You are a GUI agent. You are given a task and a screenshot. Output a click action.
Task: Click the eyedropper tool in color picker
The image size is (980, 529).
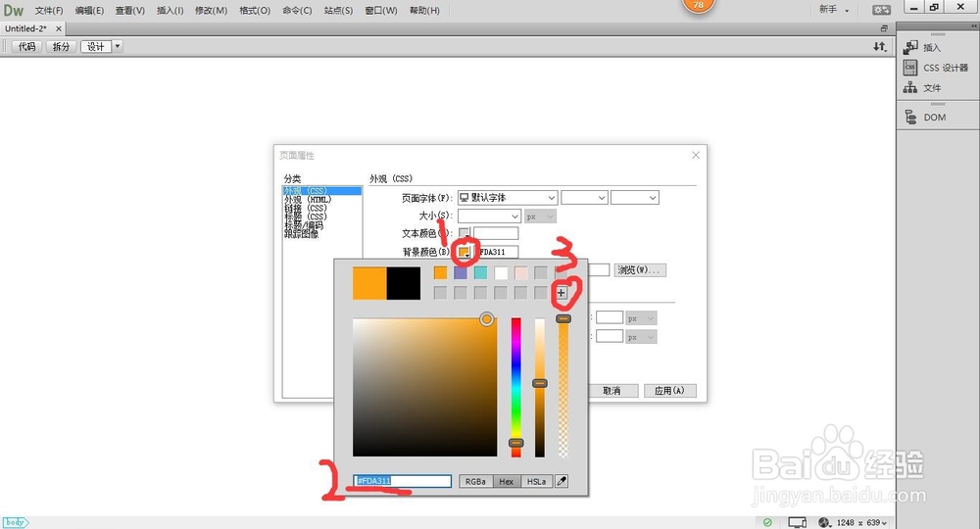pos(562,481)
